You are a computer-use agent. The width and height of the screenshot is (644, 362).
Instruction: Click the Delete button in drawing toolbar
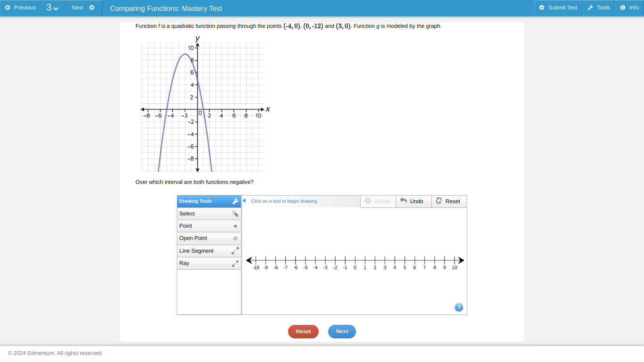378,201
